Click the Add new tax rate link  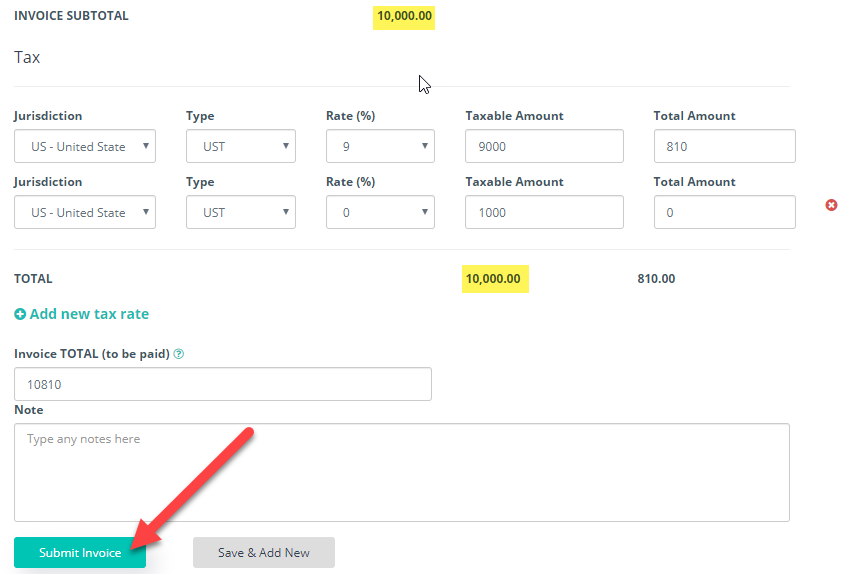89,314
